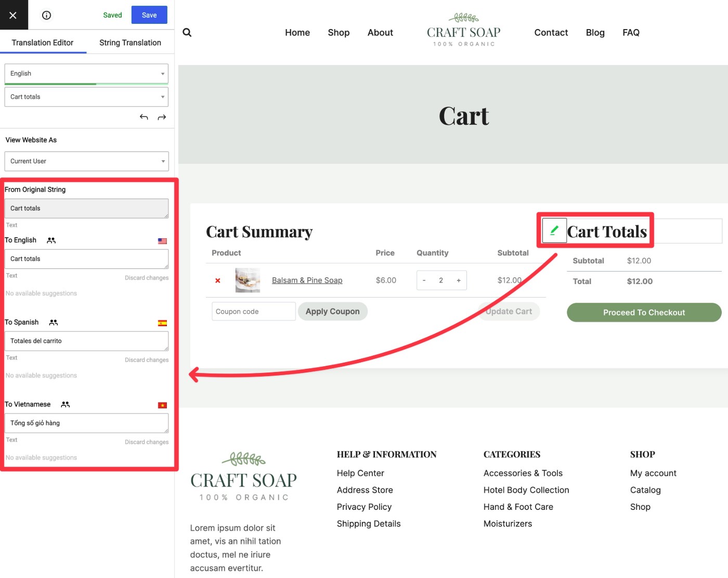This screenshot has height=578, width=728.
Task: Open the Balsam & Pine Soap link
Action: (307, 280)
